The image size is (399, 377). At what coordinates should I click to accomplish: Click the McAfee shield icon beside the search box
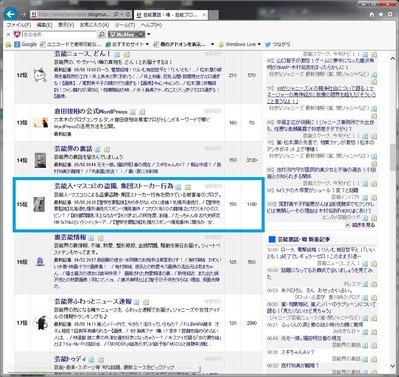[17, 34]
